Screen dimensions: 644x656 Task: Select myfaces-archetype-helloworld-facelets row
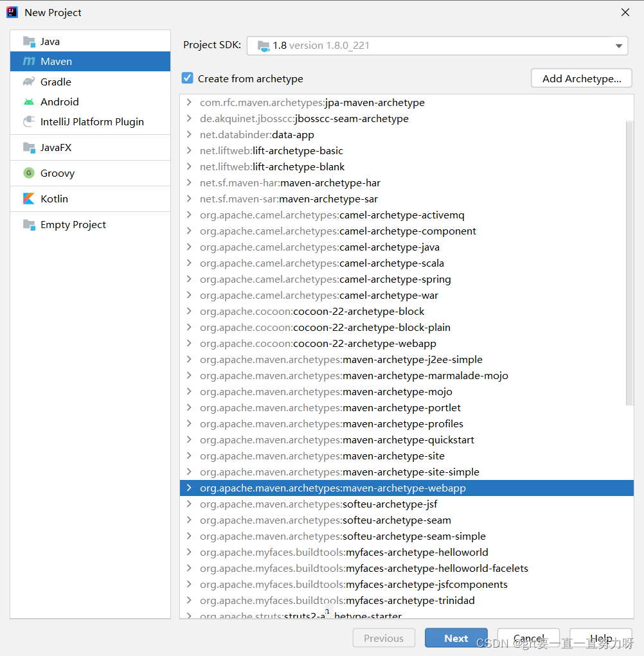pyautogui.click(x=407, y=568)
